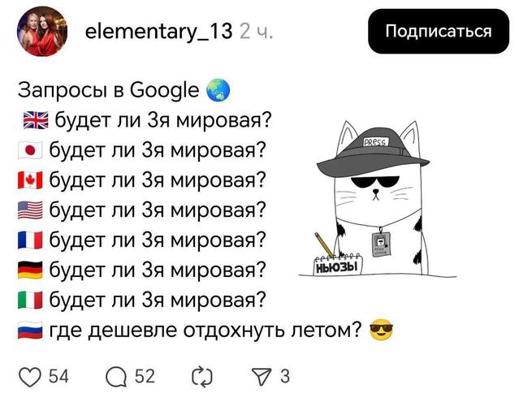Click the USA flag emoji
The height and width of the screenshot is (398, 532).
click(x=30, y=210)
